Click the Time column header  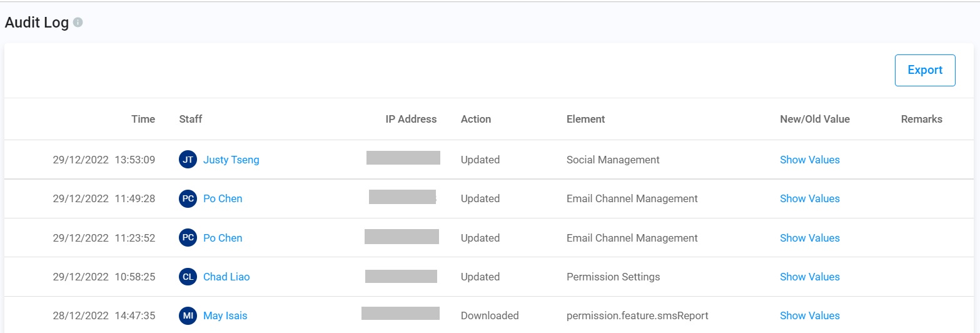(x=143, y=119)
